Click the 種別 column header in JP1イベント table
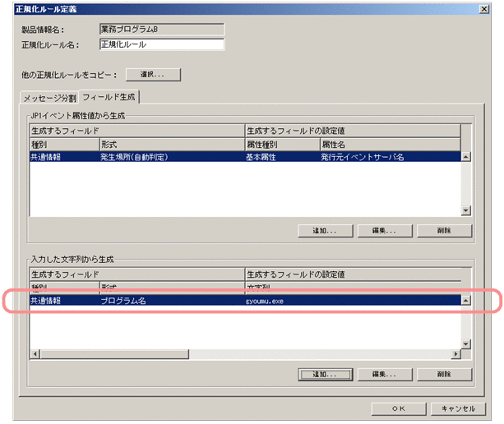This screenshot has height=424, width=504. tap(64, 145)
